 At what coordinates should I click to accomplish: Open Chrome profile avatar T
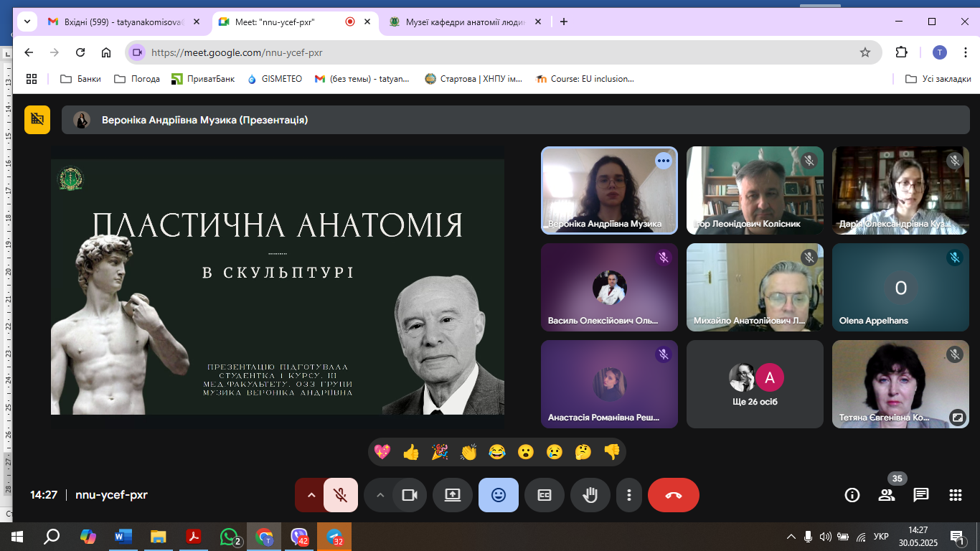tap(940, 52)
